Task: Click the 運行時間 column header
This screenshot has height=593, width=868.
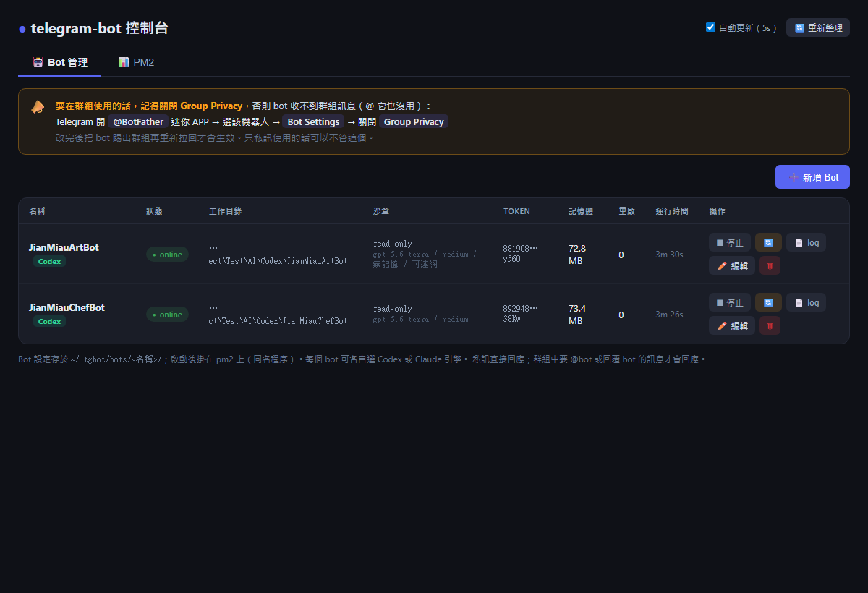Action: (672, 211)
